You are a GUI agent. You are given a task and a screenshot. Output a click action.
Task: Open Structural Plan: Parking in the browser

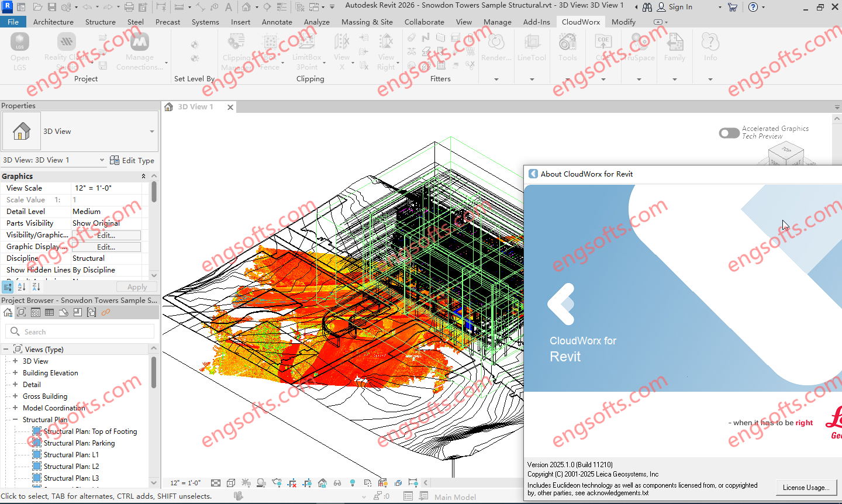click(79, 443)
